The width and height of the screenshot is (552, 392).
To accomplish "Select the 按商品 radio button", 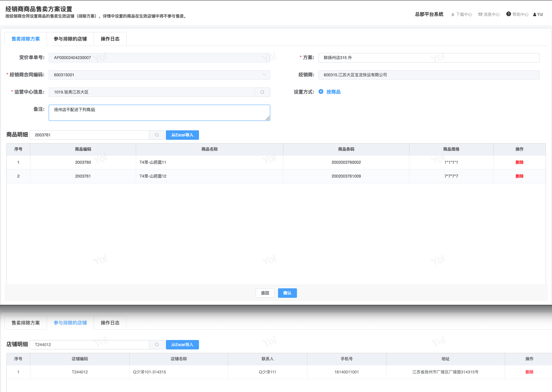I will 321,92.
